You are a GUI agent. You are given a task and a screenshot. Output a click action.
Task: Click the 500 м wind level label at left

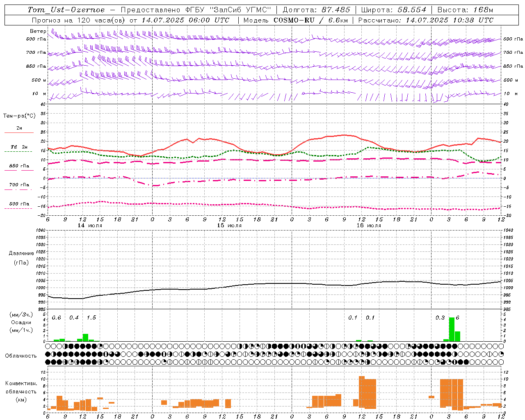(39, 80)
